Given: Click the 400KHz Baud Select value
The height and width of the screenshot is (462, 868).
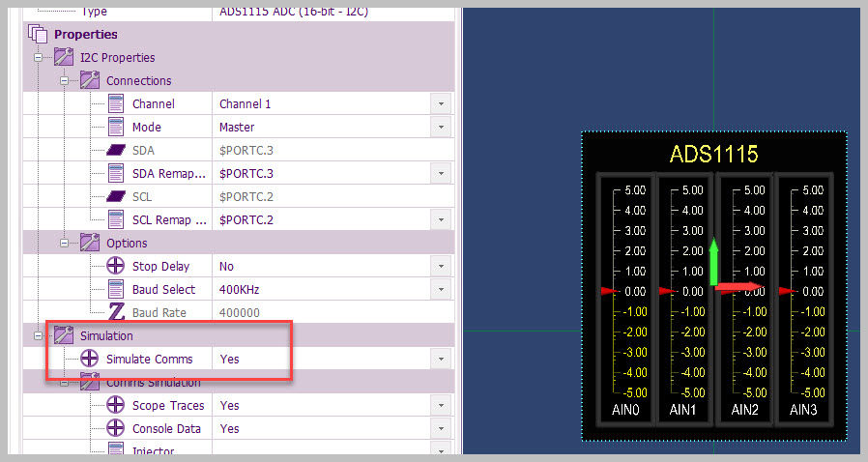Looking at the screenshot, I should [239, 289].
